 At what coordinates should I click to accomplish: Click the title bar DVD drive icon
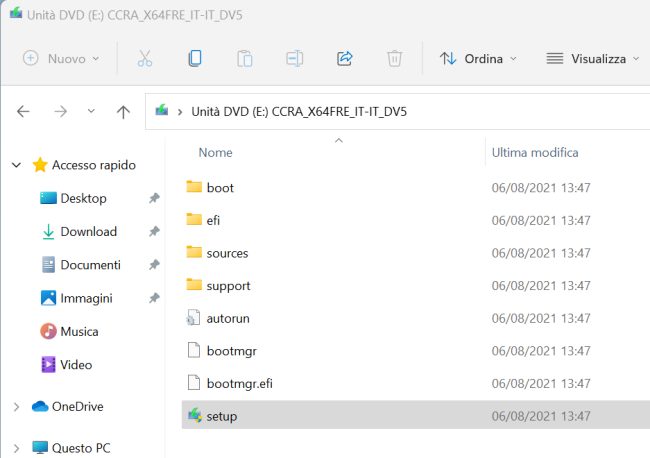pos(16,13)
